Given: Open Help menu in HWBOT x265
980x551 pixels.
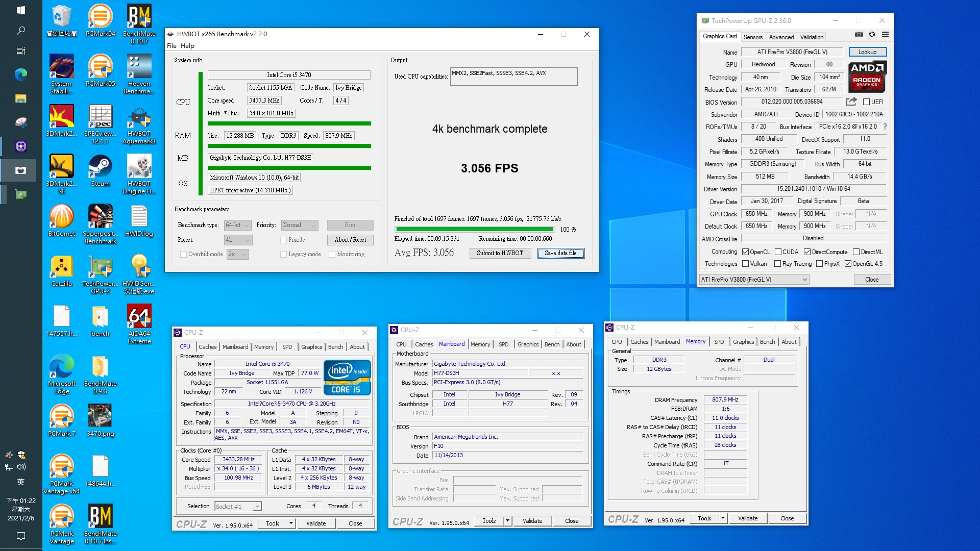Looking at the screenshot, I should click(187, 46).
